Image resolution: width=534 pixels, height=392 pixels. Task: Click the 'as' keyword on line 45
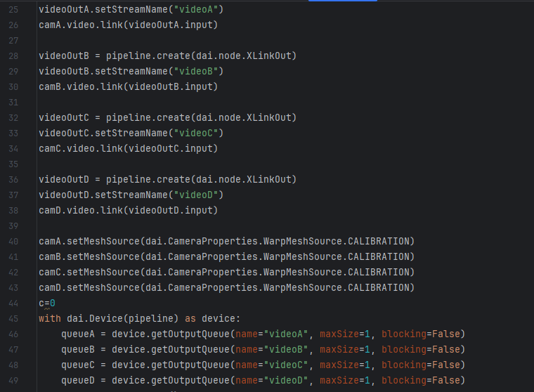click(x=190, y=319)
